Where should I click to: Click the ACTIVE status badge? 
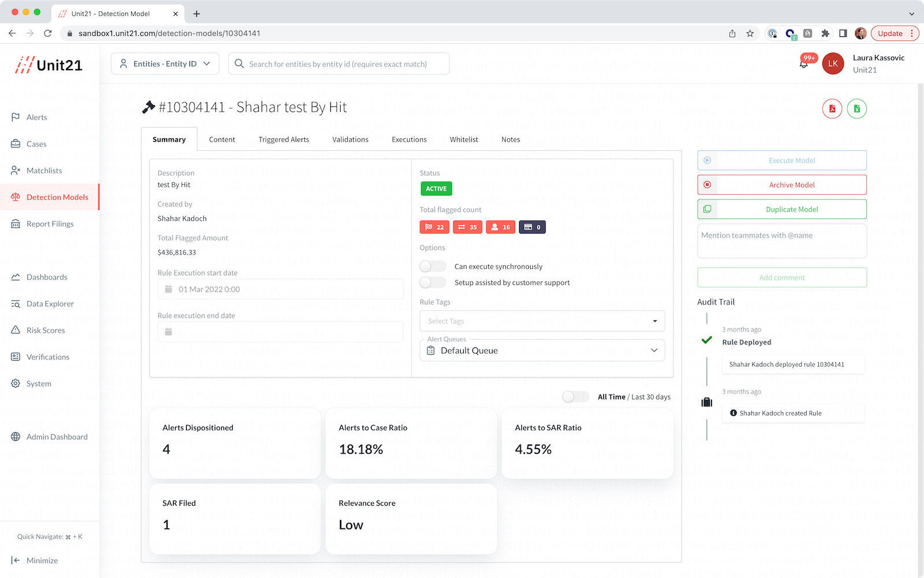point(436,188)
